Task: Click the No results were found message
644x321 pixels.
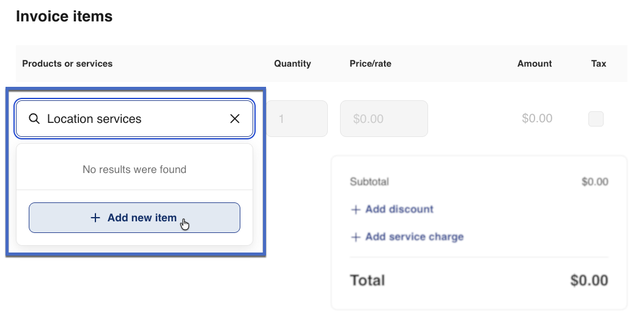Action: [x=135, y=169]
